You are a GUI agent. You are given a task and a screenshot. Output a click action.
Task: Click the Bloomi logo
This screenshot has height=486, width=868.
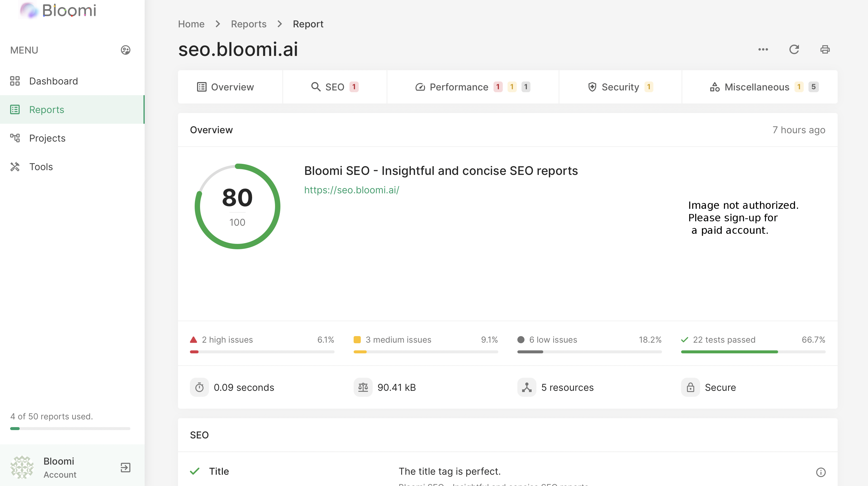tap(58, 10)
